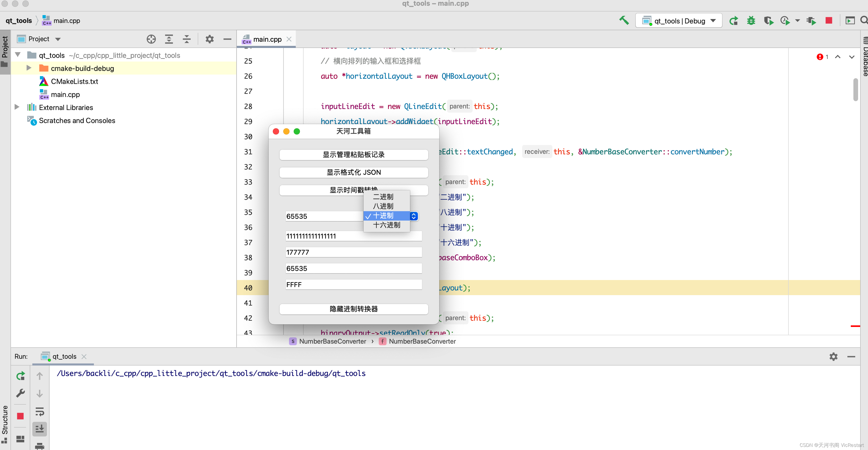
Task: Click the console path link to qt_tools
Action: point(211,373)
